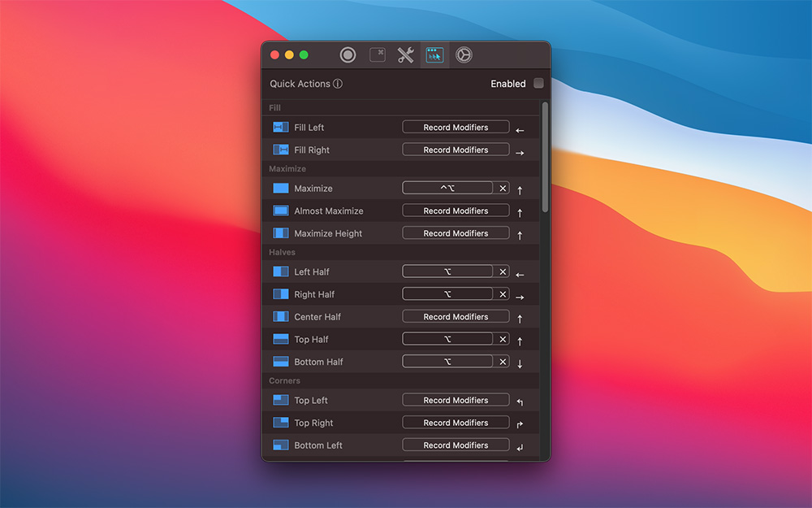The image size is (812, 508).
Task: Click the Center Half layout icon
Action: pyautogui.click(x=281, y=317)
